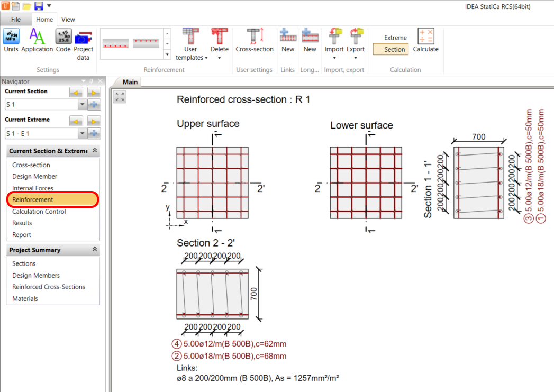Viewport: 554px width, 392px height.
Task: Select Internal Forces in Current Section panel
Action: (x=34, y=188)
